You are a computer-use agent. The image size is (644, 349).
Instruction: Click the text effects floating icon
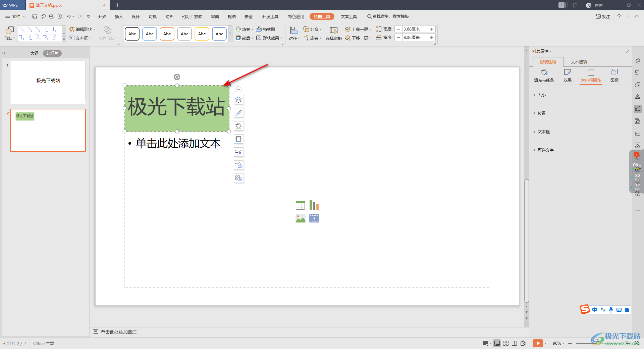tap(238, 152)
